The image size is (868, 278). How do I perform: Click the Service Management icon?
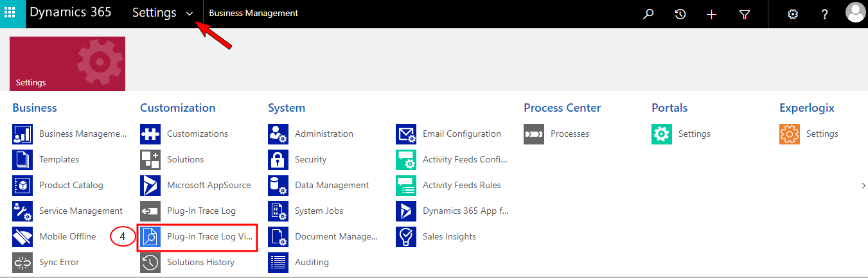point(22,211)
